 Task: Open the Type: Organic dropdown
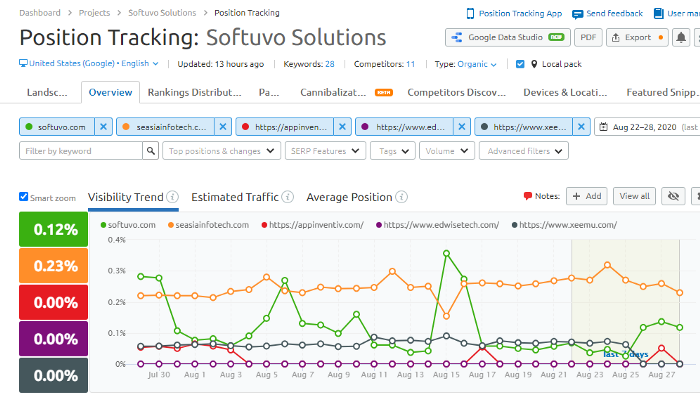point(463,64)
